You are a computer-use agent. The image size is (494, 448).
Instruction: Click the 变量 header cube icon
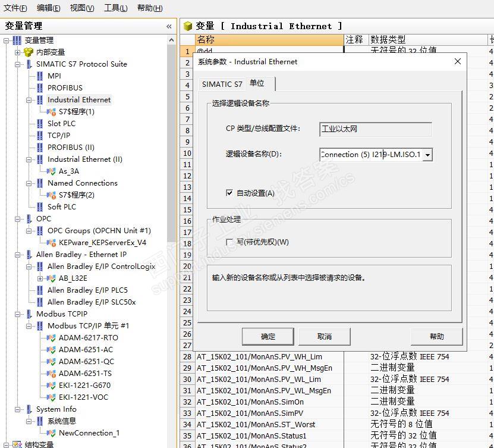(188, 26)
